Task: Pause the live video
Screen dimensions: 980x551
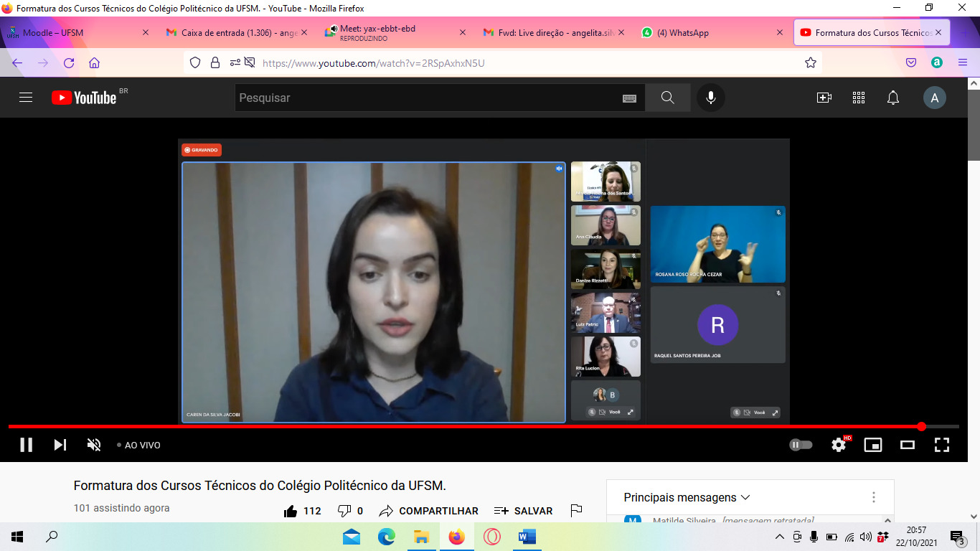Action: [27, 445]
